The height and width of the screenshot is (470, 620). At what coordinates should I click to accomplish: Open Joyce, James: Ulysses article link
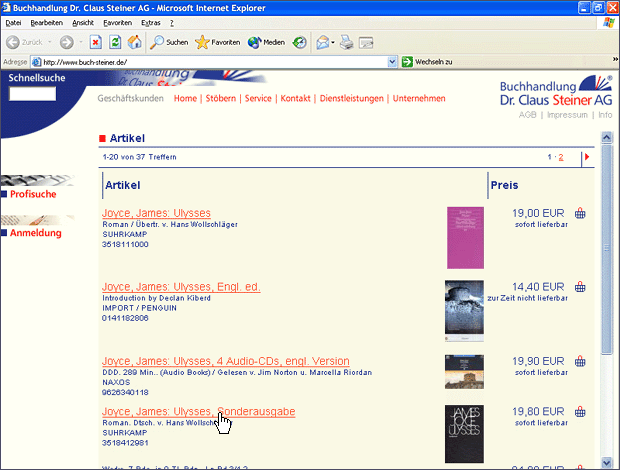156,213
